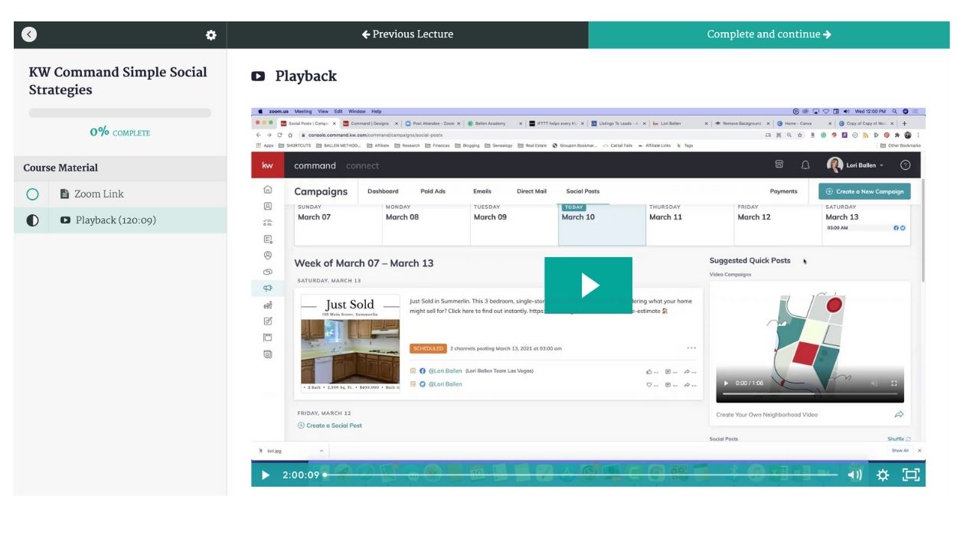Open the Window menu in the macOS menu bar
This screenshot has width=980, height=551.
pos(357,112)
